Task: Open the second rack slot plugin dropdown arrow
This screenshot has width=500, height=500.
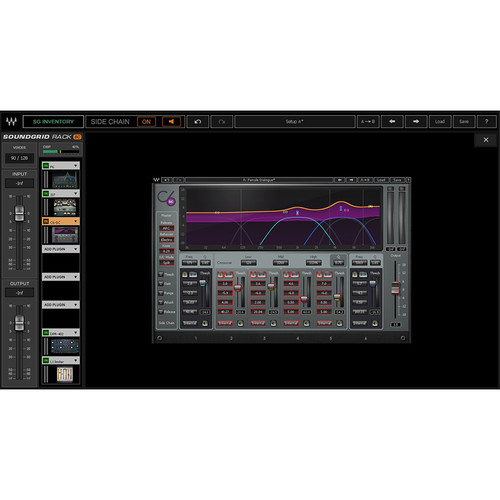Action: click(76, 193)
